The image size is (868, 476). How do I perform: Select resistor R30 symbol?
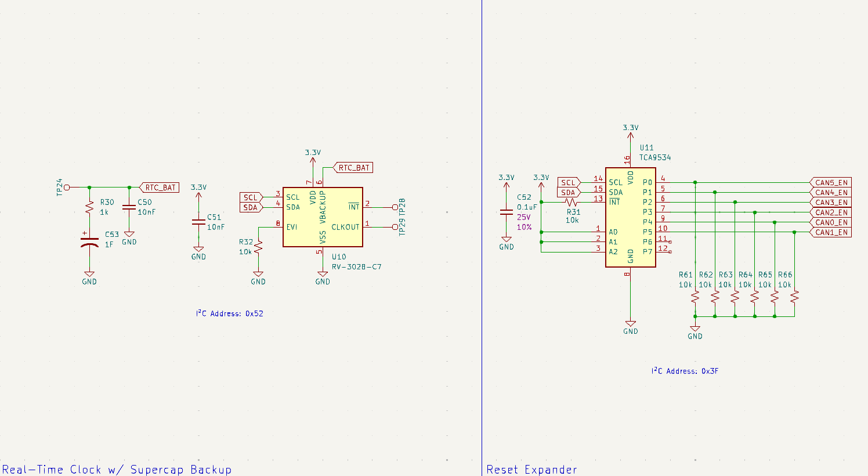(x=89, y=207)
